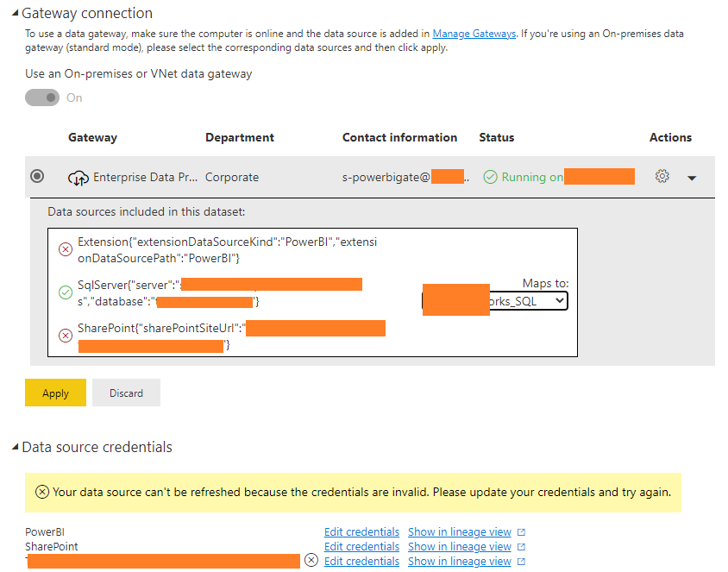728x572 pixels.
Task: Click the Actions column header
Action: 670,137
